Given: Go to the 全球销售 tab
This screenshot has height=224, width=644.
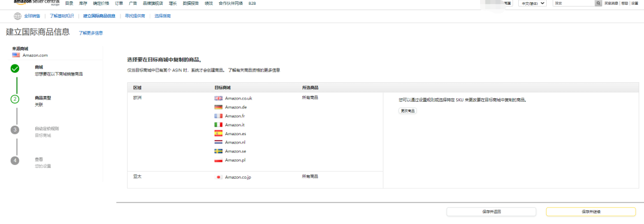Looking at the screenshot, I should (x=32, y=17).
